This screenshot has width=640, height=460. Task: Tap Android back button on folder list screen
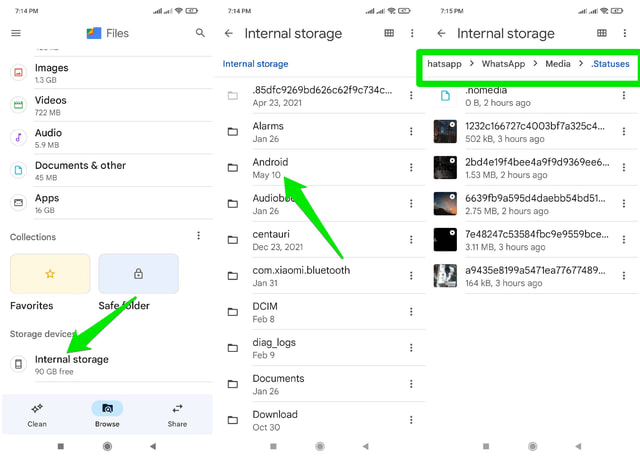click(x=366, y=447)
